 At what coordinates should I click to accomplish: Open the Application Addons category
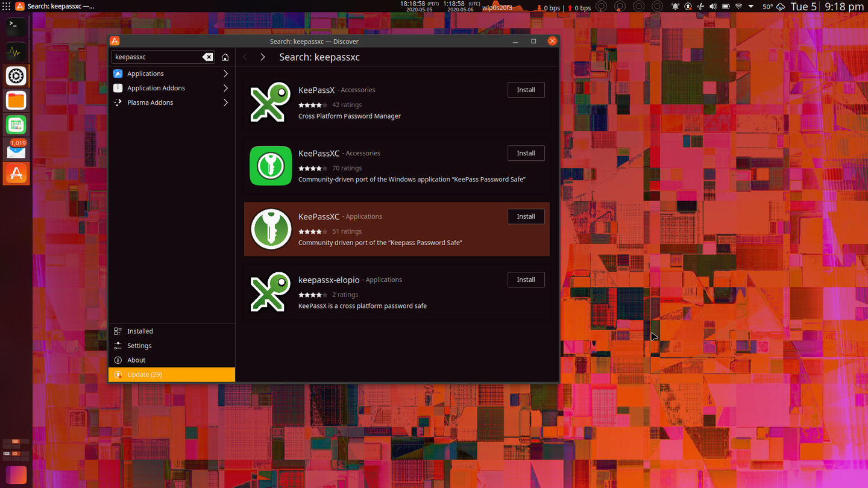(x=172, y=88)
